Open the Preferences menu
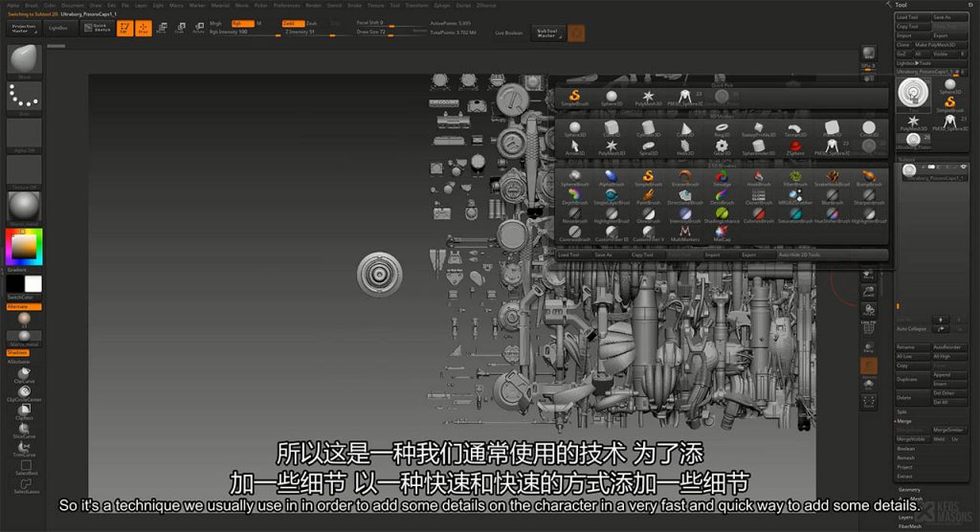This screenshot has width=980, height=532. click(x=287, y=5)
